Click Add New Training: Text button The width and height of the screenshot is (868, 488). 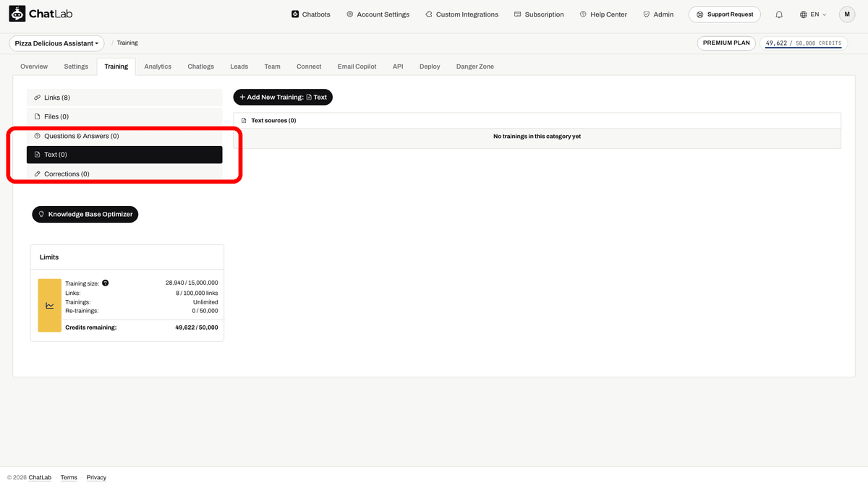pyautogui.click(x=283, y=97)
